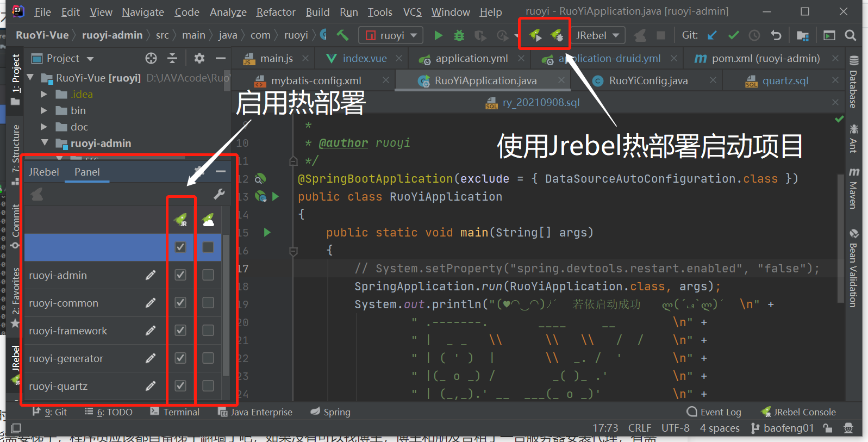The width and height of the screenshot is (868, 442).
Task: Expand the .idea folder arrow
Action: pos(44,94)
